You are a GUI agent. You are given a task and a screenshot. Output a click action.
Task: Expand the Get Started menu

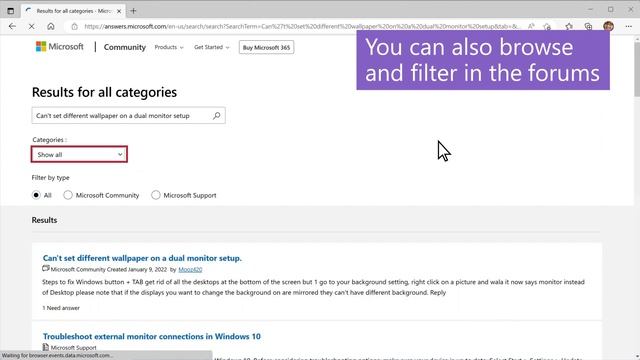[211, 47]
